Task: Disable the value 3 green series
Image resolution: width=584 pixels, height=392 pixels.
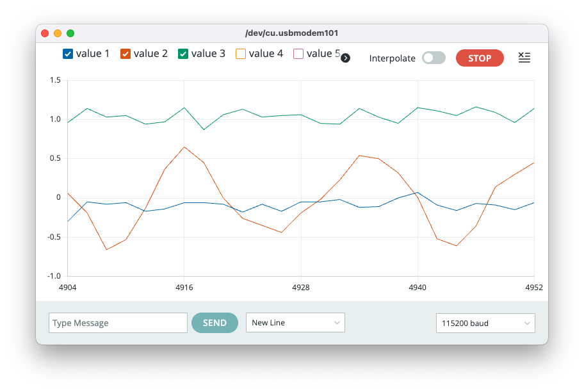Action: (183, 54)
